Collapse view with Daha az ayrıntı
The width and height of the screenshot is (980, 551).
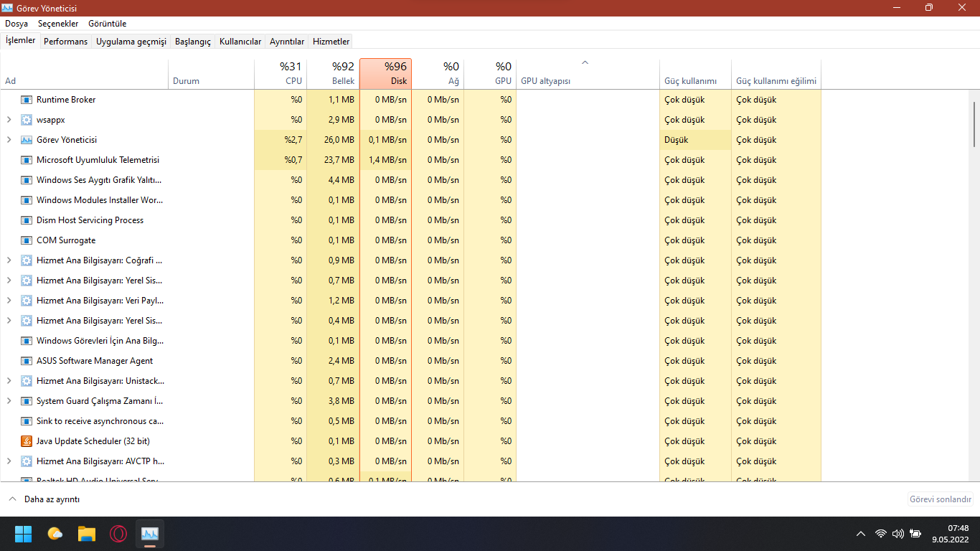[x=44, y=499]
